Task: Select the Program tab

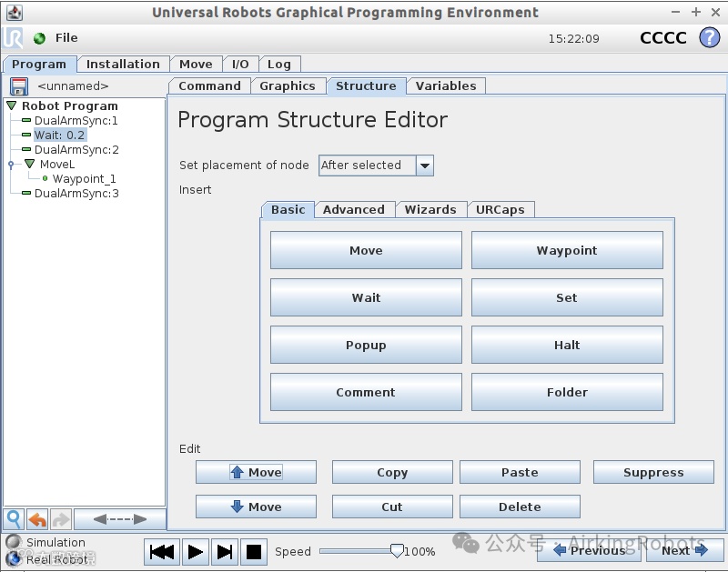Action: tap(39, 64)
